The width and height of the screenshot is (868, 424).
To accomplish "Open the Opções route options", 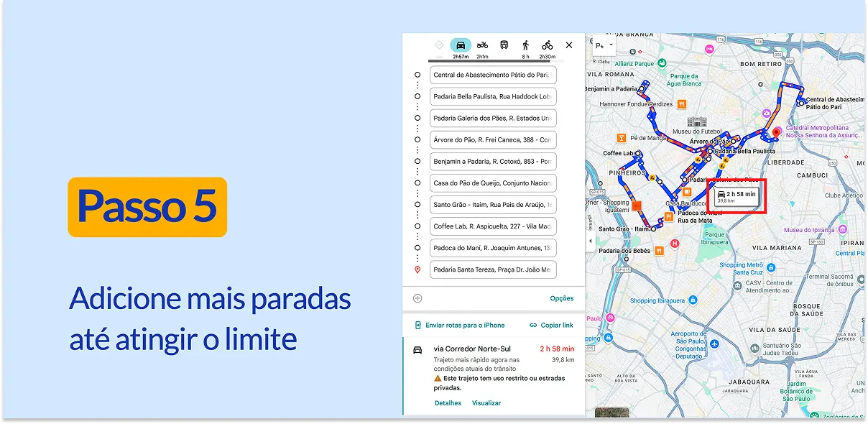I will pyautogui.click(x=562, y=298).
